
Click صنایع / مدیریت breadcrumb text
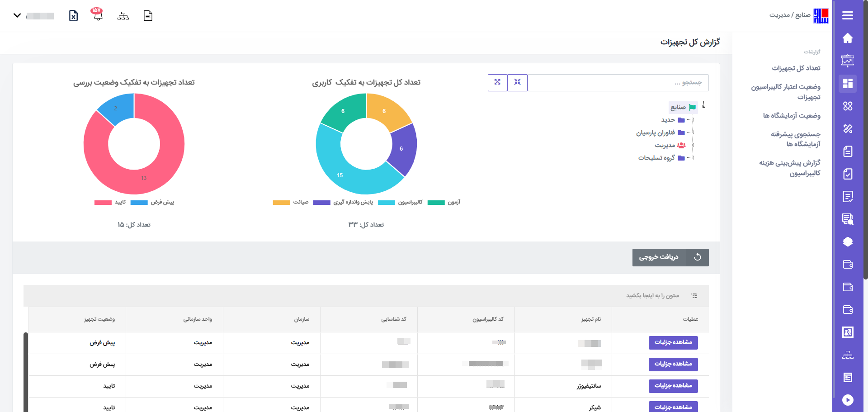[790, 15]
